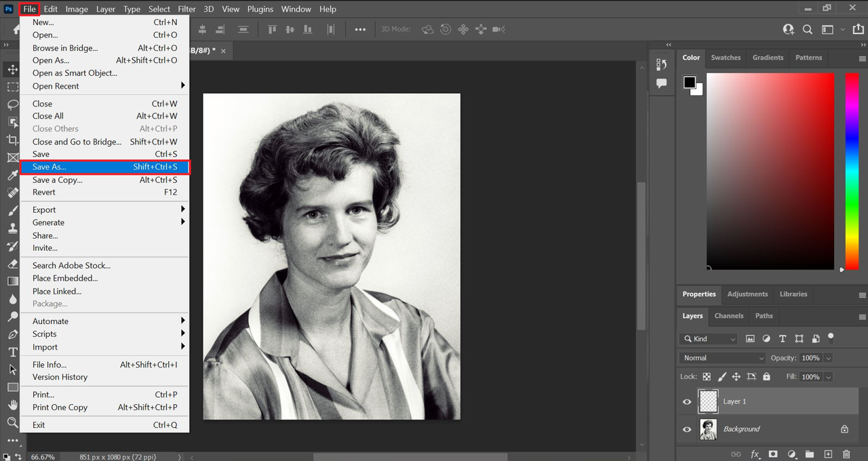Choose Save As from File menu
The height and width of the screenshot is (461, 868).
coord(105,167)
